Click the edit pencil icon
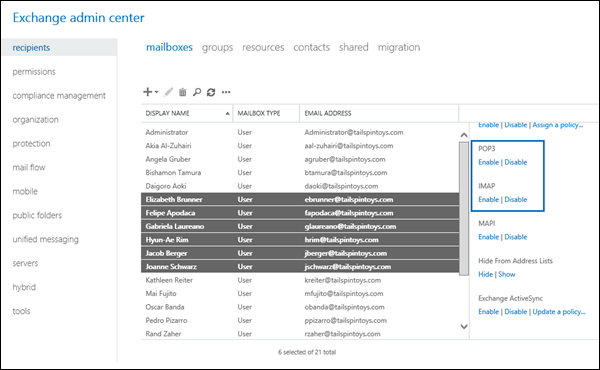The height and width of the screenshot is (370, 600). click(x=168, y=92)
